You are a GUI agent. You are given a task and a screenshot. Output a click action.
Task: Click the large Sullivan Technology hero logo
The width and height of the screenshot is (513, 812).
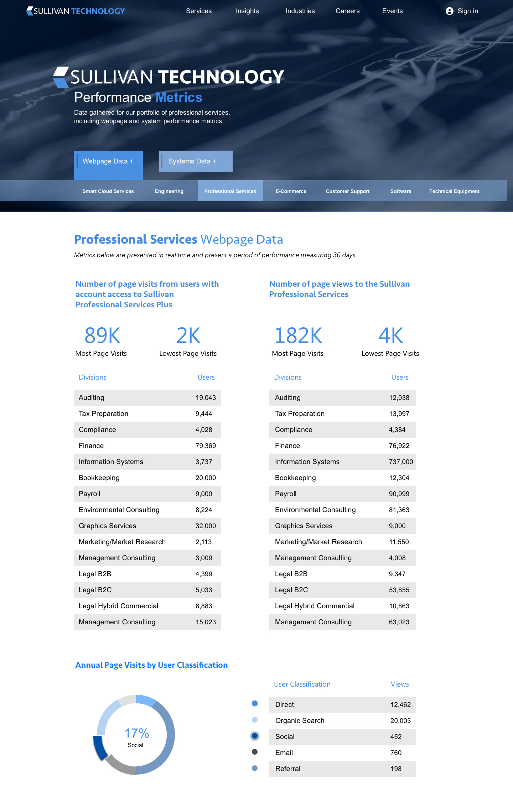[169, 77]
